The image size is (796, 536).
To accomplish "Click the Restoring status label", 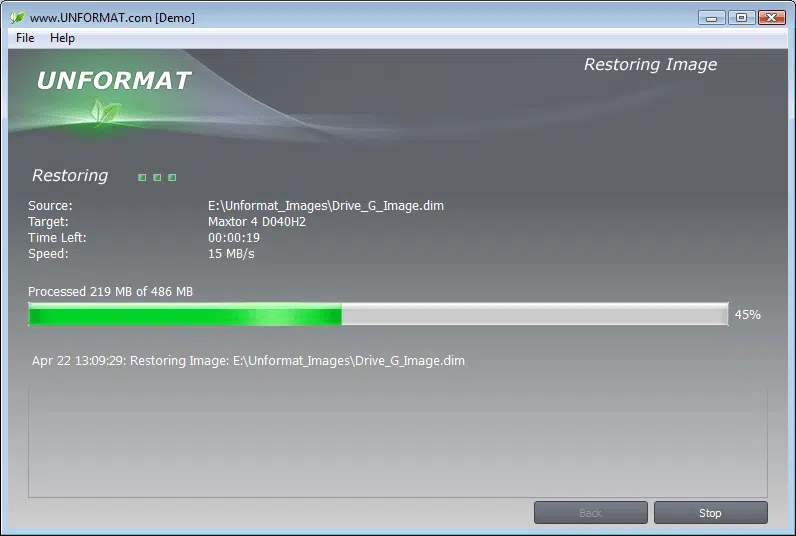I will pyautogui.click(x=70, y=175).
